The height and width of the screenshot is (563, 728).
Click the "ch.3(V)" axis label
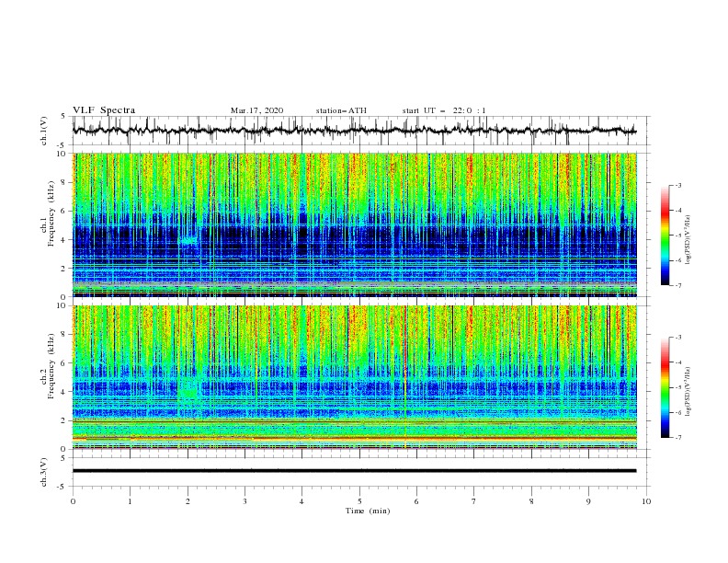44,472
